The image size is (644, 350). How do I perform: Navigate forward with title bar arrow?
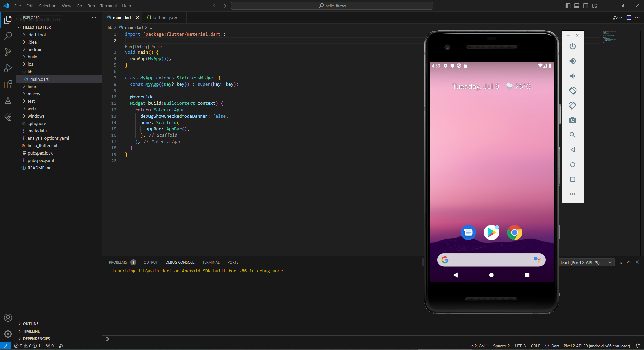[x=224, y=6]
